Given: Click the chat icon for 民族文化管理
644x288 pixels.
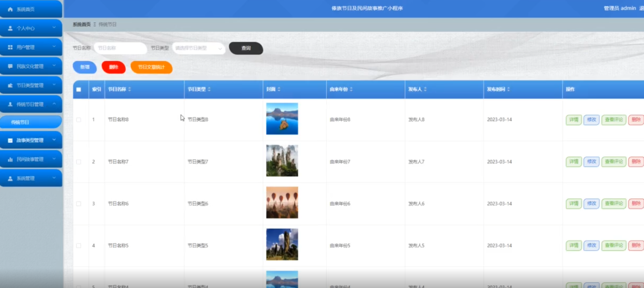Looking at the screenshot, I should [10, 66].
